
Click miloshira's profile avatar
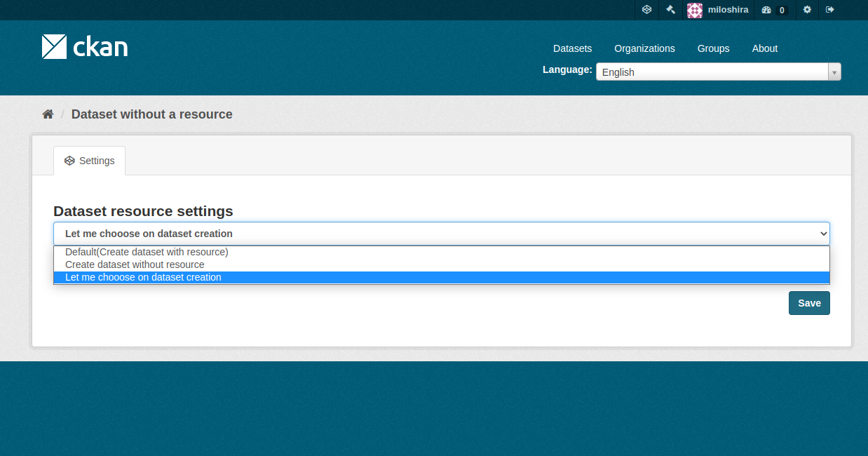click(x=694, y=10)
